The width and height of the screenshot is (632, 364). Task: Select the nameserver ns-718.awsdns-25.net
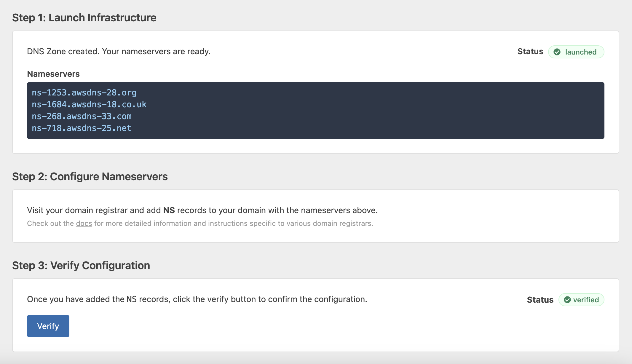(81, 128)
